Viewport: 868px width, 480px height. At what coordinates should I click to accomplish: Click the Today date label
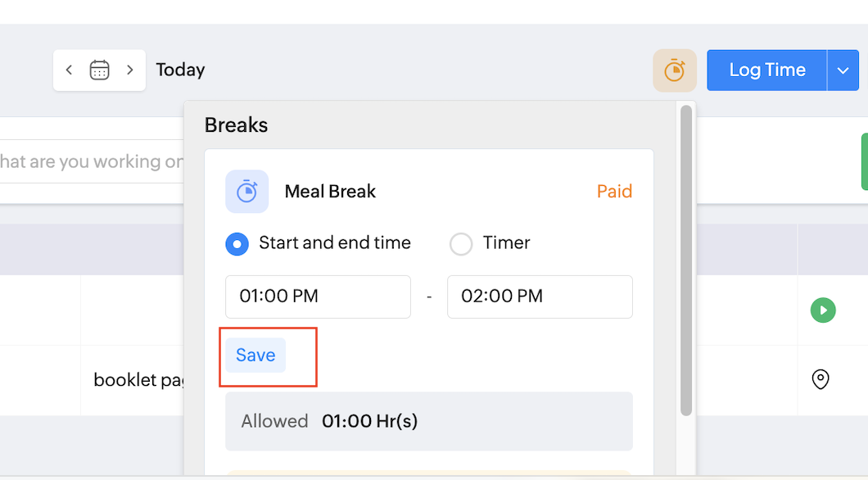pyautogui.click(x=180, y=70)
